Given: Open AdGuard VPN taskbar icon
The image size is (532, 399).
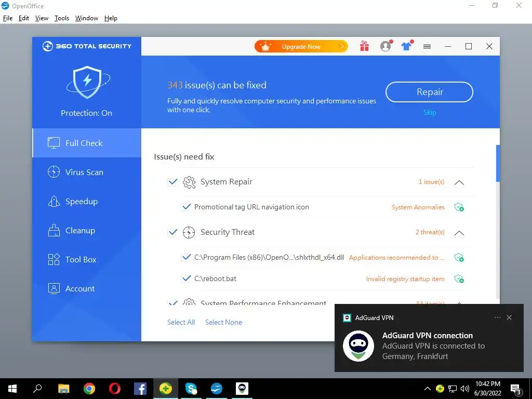Looking at the screenshot, I should [x=242, y=389].
